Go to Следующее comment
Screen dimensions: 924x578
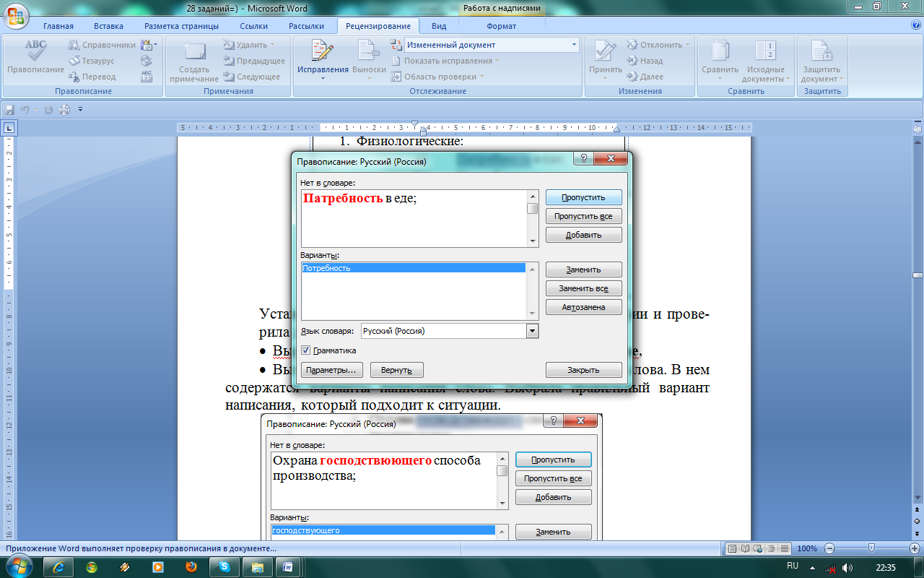pos(252,77)
